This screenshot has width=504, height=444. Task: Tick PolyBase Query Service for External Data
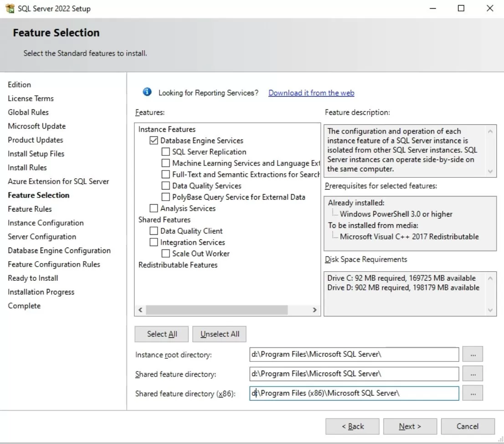point(165,197)
